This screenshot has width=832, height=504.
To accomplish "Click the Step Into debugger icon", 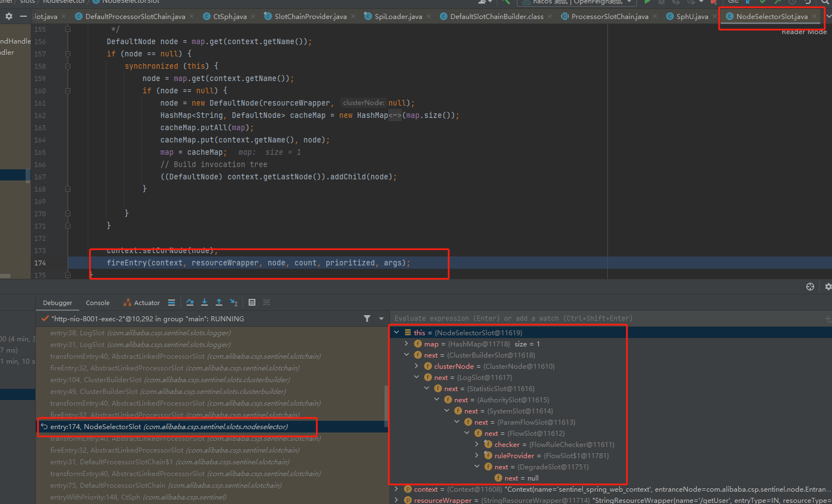I will click(205, 302).
